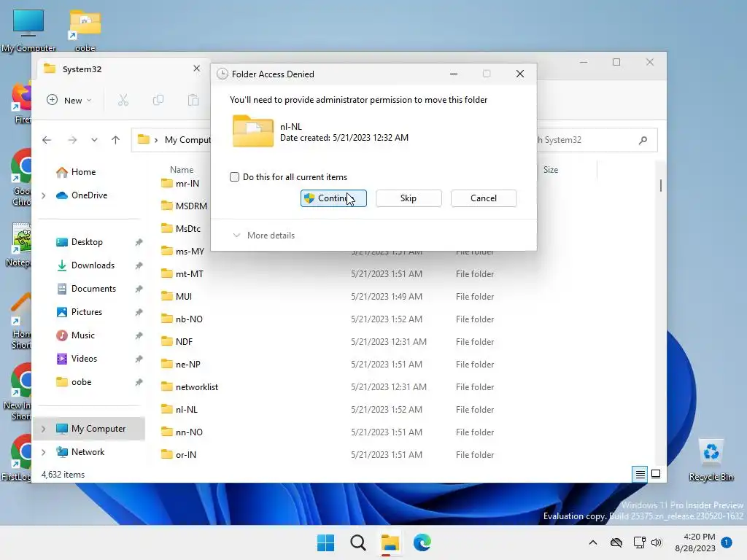Image resolution: width=747 pixels, height=560 pixels.
Task: Switch to details view layout icon
Action: [x=640, y=474]
